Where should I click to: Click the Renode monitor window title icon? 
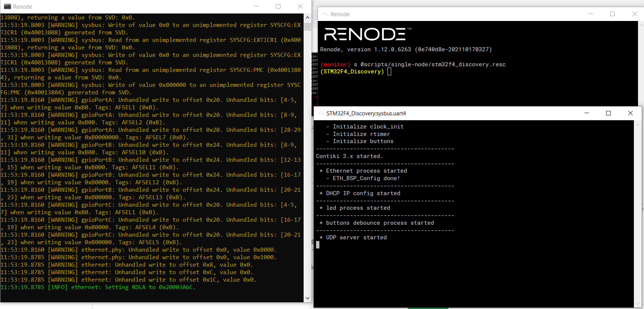coord(325,14)
